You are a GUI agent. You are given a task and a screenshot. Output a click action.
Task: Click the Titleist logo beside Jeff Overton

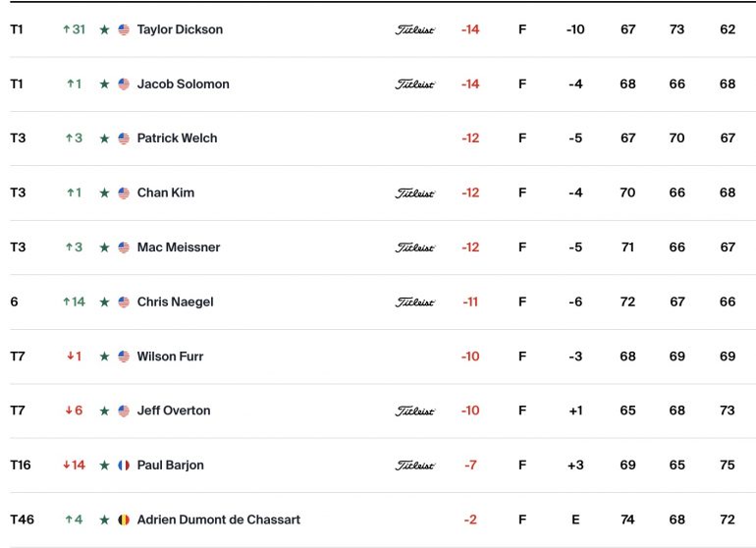(x=414, y=411)
